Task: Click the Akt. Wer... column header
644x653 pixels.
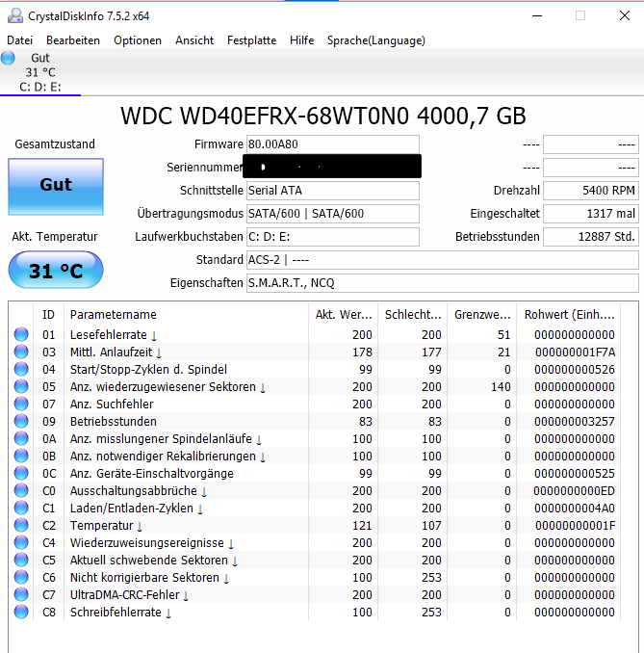Action: coord(343,314)
